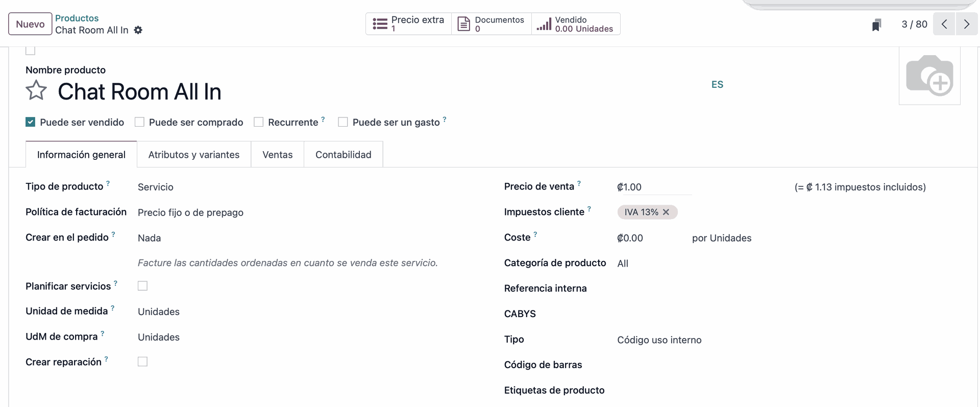The image size is (980, 407).
Task: Enable the Puede ser comprado checkbox
Action: point(139,122)
